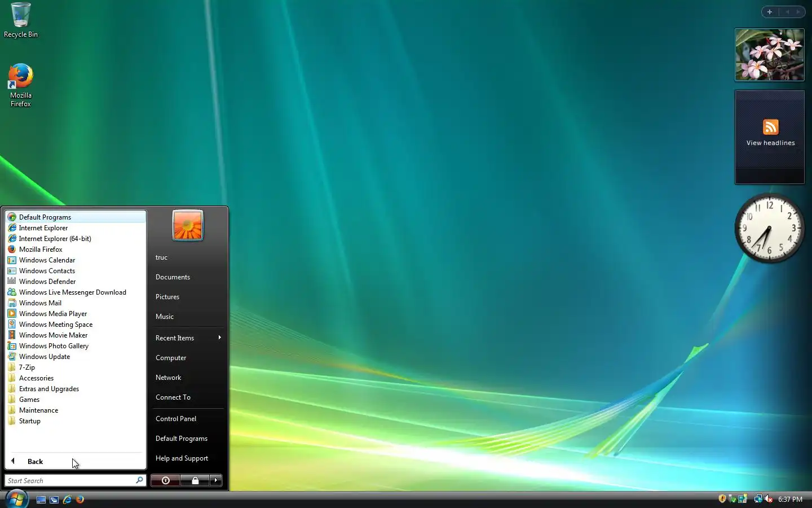Click Connect To in the Start menu
The width and height of the screenshot is (812, 508).
click(188, 397)
